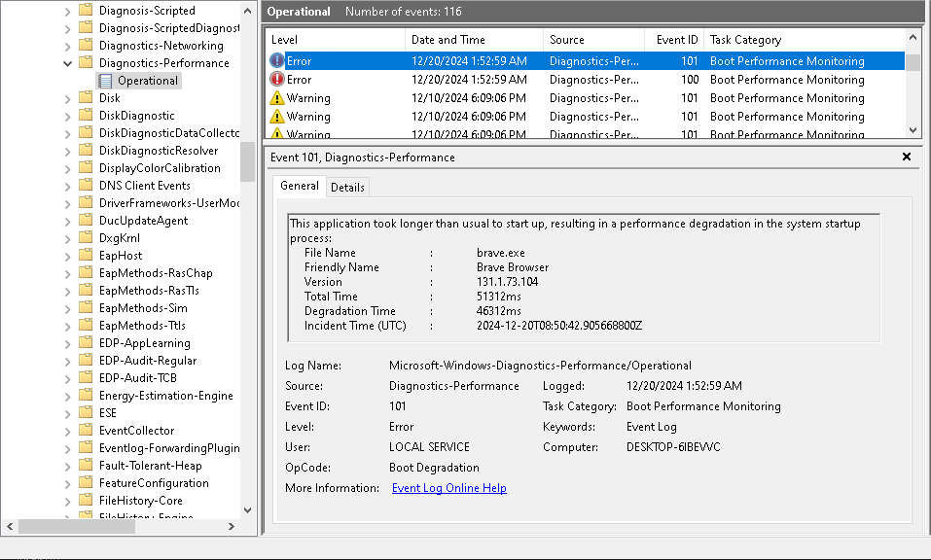Image resolution: width=931 pixels, height=560 pixels.
Task: Click the brave.exe file name value
Action: pos(501,253)
